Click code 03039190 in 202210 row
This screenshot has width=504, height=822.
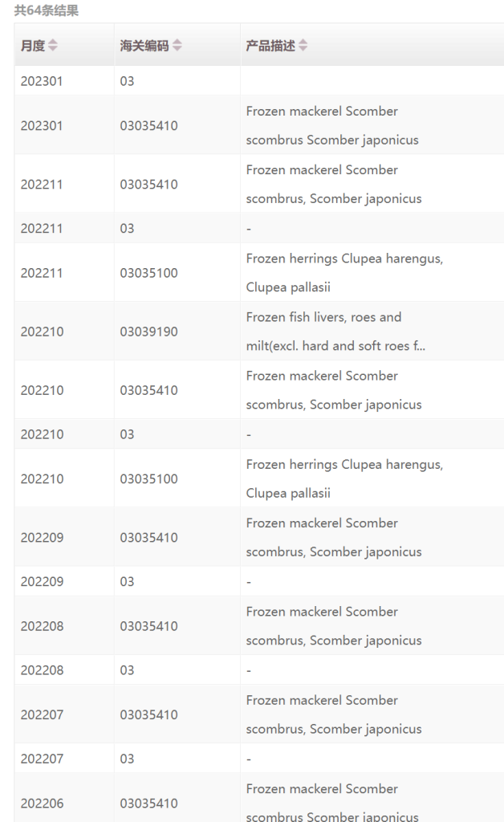tap(148, 332)
